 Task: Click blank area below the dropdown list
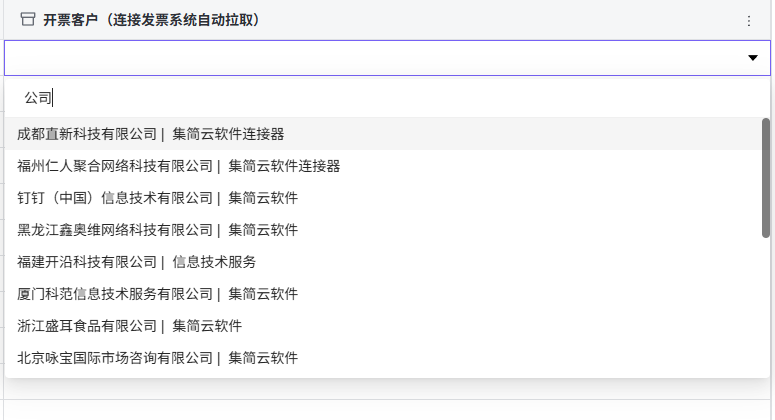point(380,400)
